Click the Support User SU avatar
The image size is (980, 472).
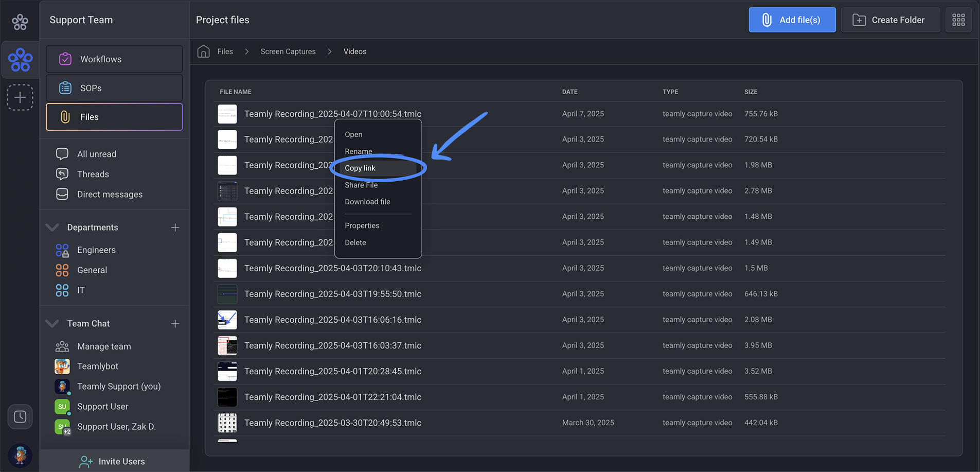[x=62, y=407]
